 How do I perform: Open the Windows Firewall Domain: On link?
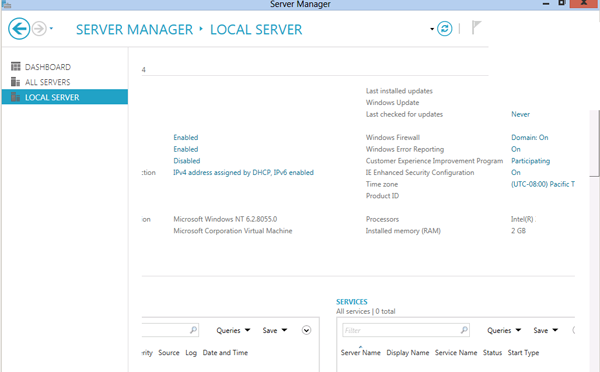[x=530, y=137]
